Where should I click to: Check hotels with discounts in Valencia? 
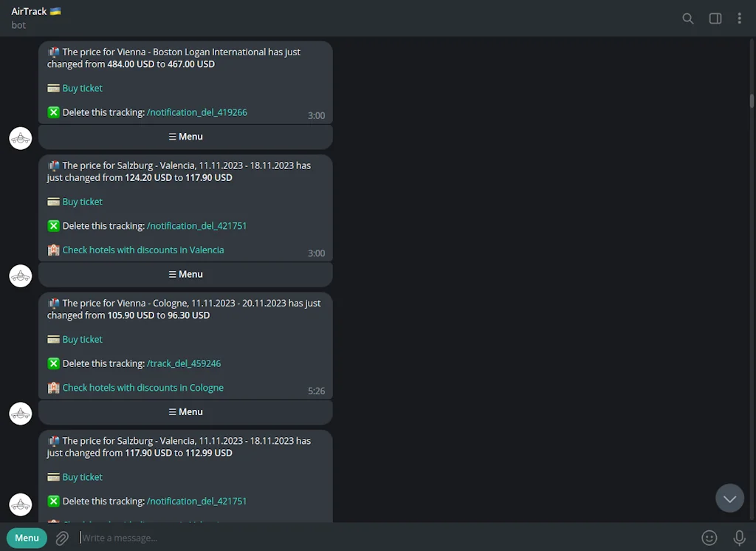pyautogui.click(x=143, y=250)
